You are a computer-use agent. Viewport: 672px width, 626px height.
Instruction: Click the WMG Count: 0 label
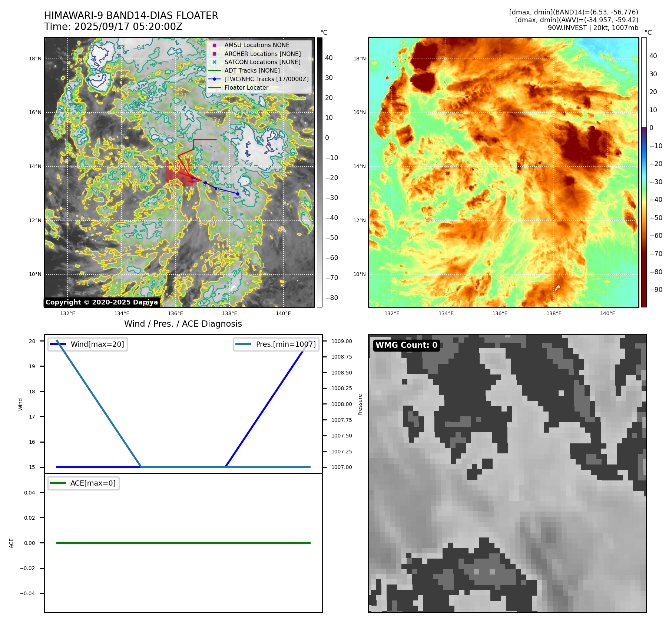click(407, 345)
